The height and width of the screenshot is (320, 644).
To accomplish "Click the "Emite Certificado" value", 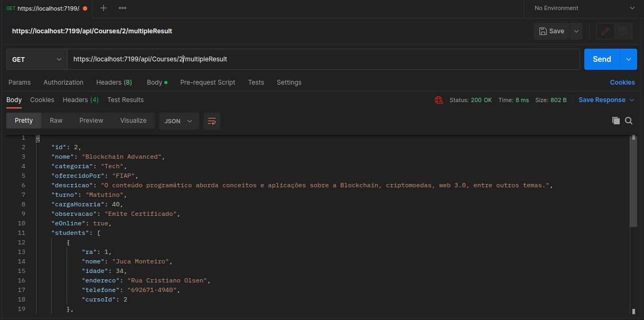I will tap(141, 214).
